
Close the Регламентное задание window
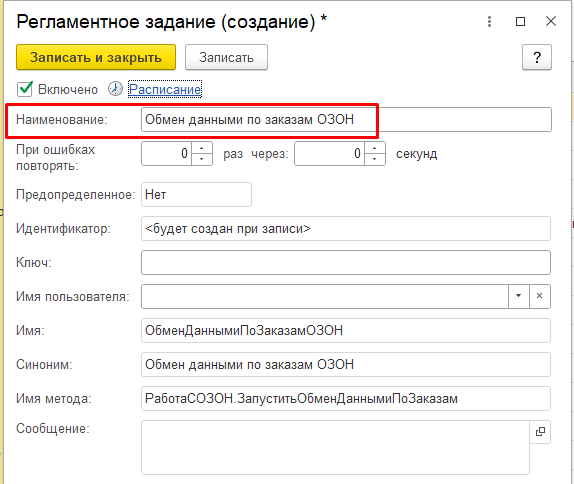551,22
